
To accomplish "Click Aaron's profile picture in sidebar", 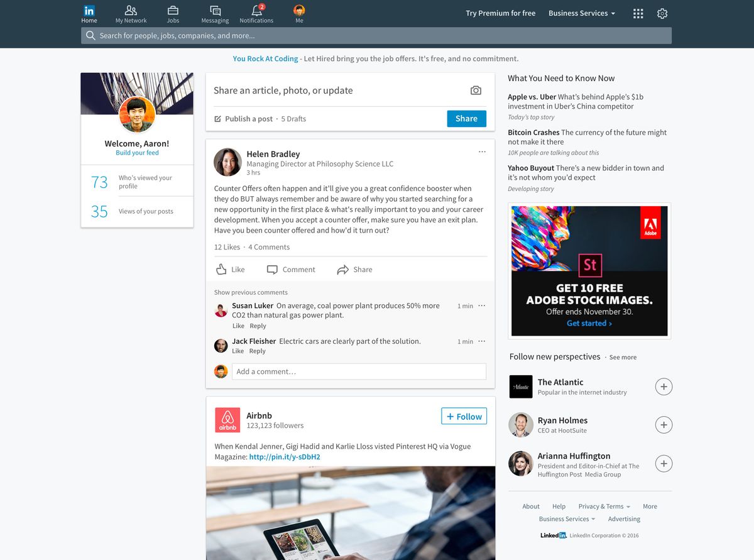I will pos(137,114).
